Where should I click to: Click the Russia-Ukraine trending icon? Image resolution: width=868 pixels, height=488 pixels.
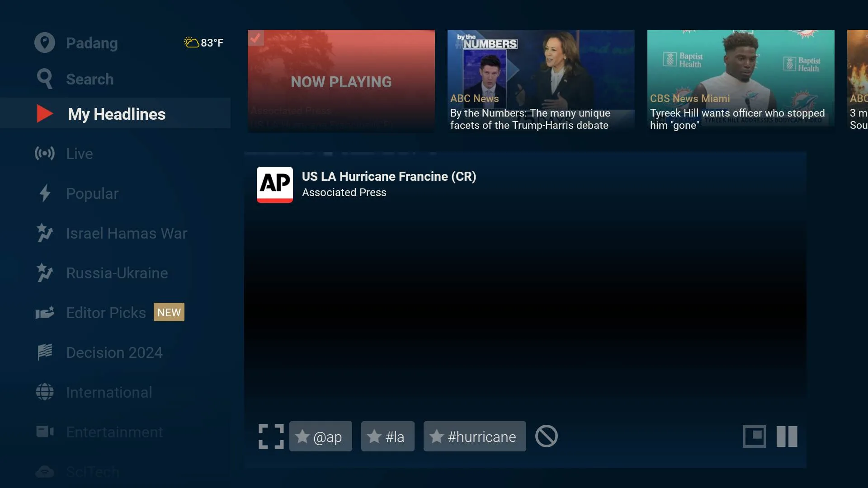click(44, 273)
